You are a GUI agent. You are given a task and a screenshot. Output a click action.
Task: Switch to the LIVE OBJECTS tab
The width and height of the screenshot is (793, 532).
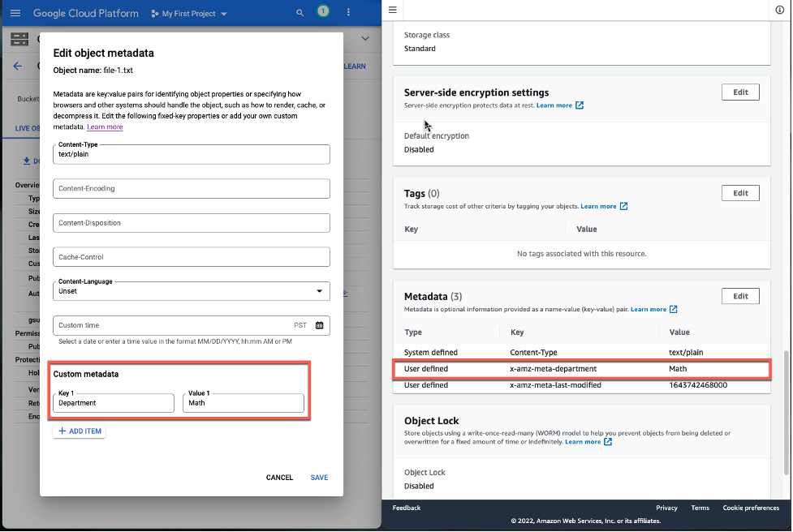coord(28,127)
